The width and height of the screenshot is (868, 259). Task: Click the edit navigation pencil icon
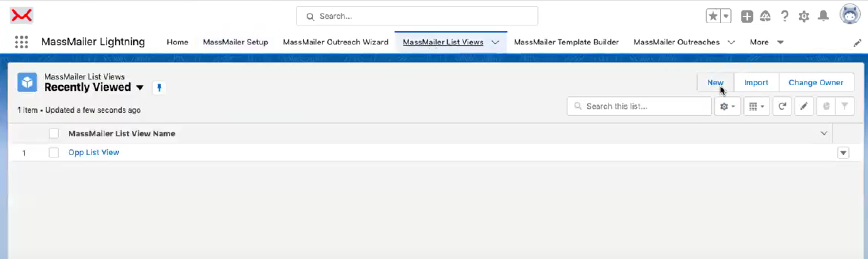click(x=857, y=43)
